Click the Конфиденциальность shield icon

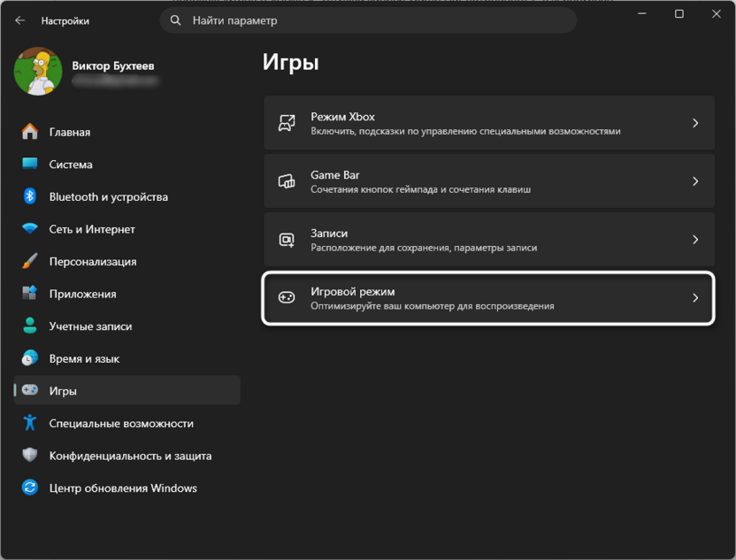[29, 455]
